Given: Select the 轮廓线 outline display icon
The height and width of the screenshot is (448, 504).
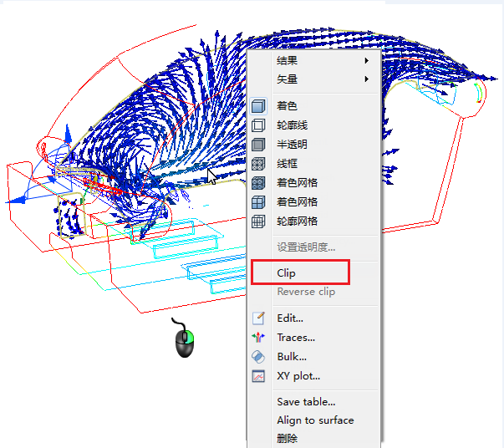Looking at the screenshot, I should click(258, 125).
